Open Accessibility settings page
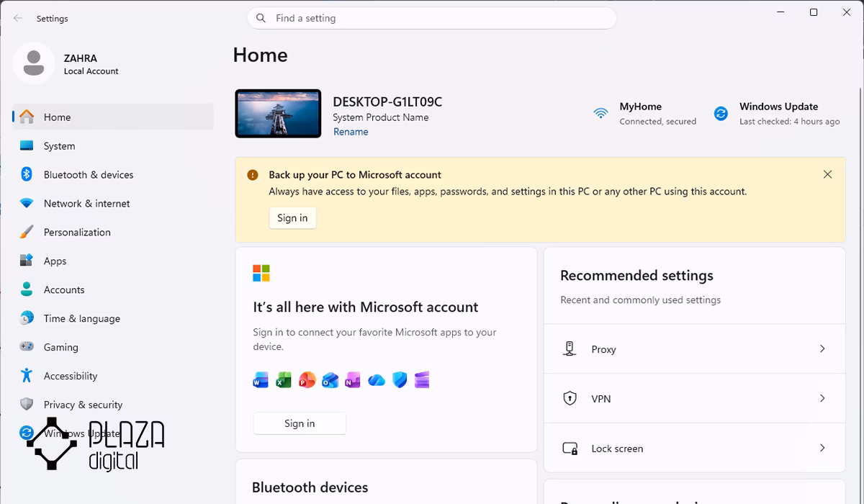The image size is (864, 504). click(x=113, y=376)
